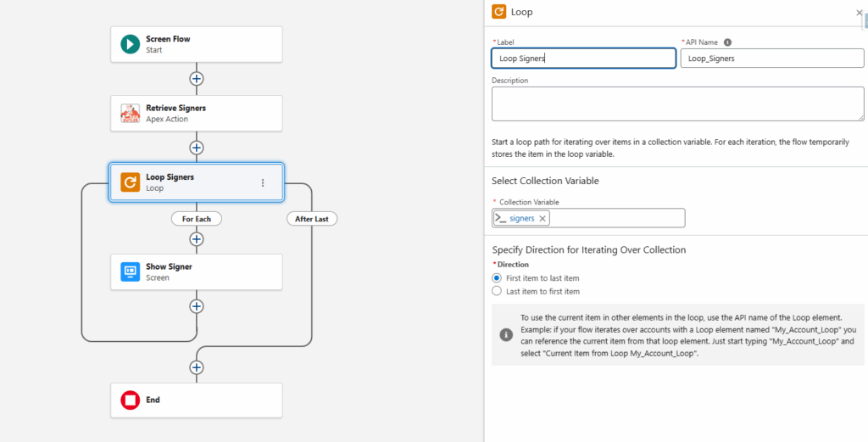
Task: Remove the signers collection variable pill
Action: click(x=542, y=219)
